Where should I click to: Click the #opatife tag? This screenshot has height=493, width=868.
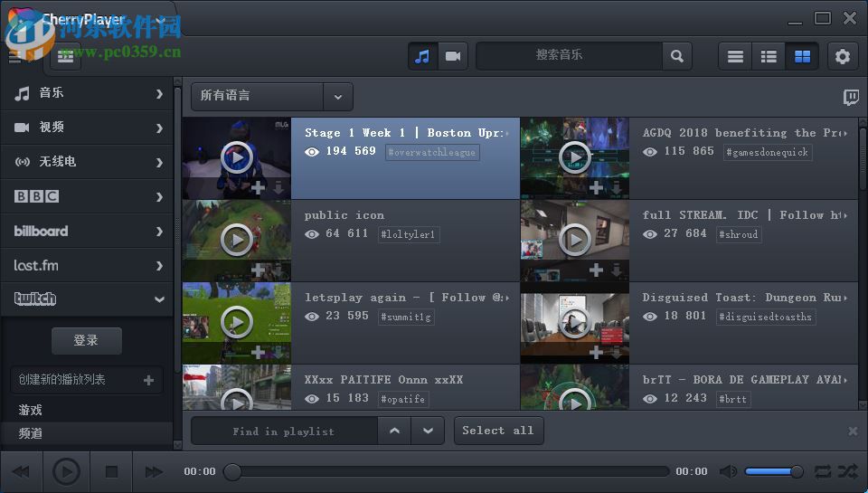pyautogui.click(x=403, y=399)
